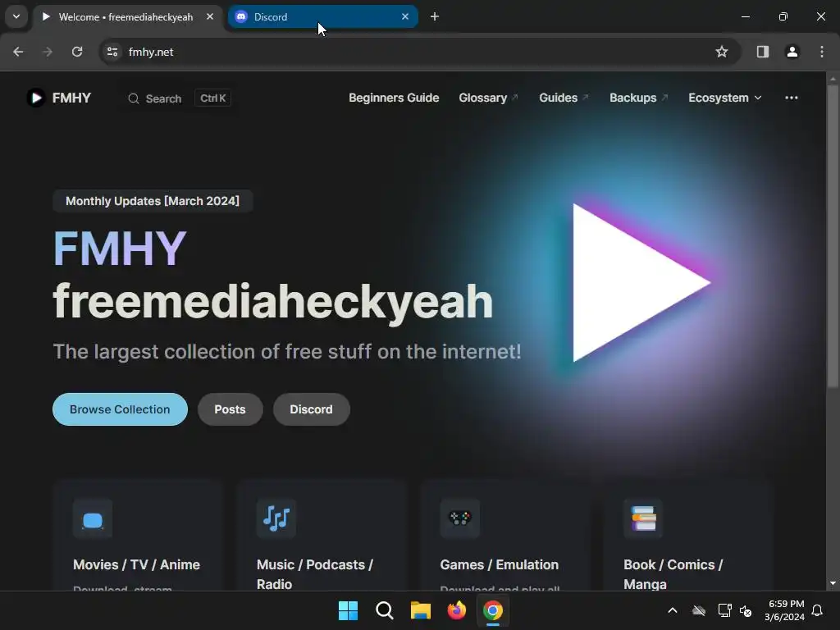Image resolution: width=840 pixels, height=630 pixels.
Task: Click the "freemediaheckyeah" heading text
Action: coord(272,301)
